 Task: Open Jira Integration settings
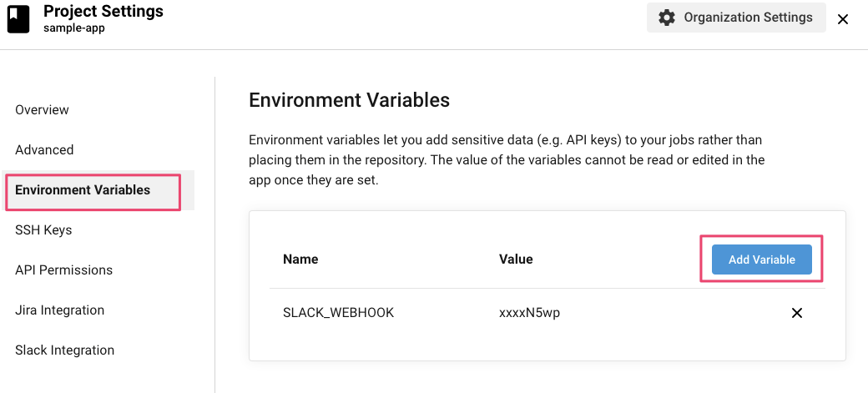(59, 310)
